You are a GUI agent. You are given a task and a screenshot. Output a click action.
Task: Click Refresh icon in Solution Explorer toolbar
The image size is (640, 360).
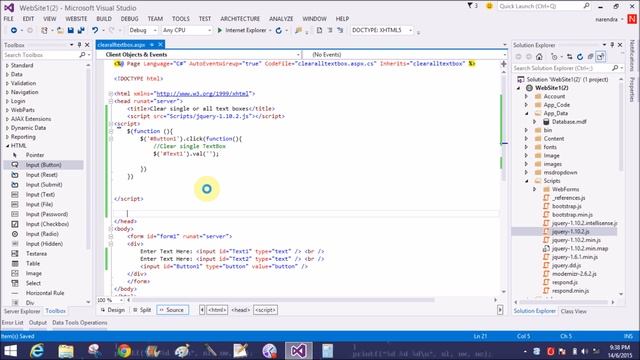580,57
